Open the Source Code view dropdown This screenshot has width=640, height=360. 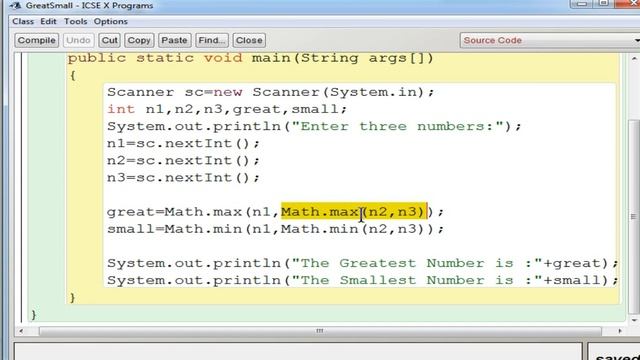(x=550, y=40)
